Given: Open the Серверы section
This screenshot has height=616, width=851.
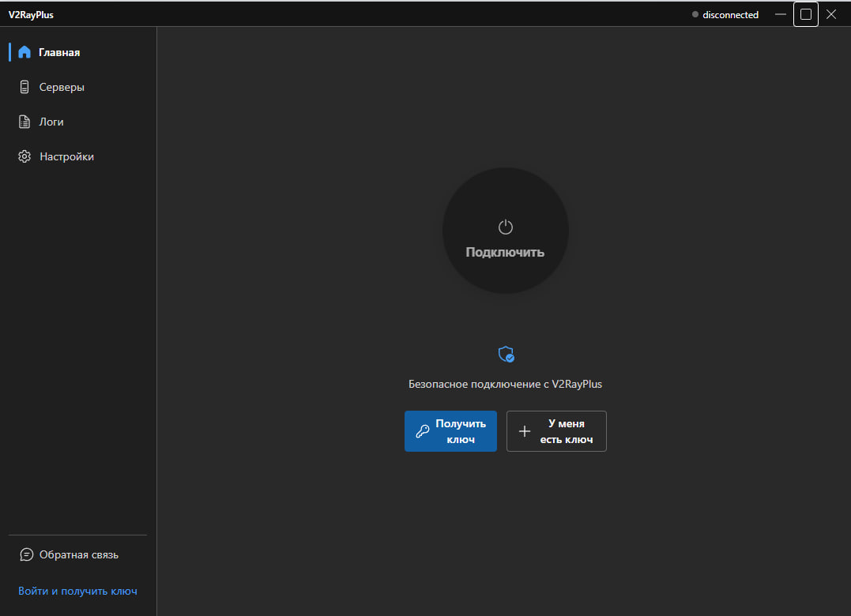Looking at the screenshot, I should tap(78, 87).
